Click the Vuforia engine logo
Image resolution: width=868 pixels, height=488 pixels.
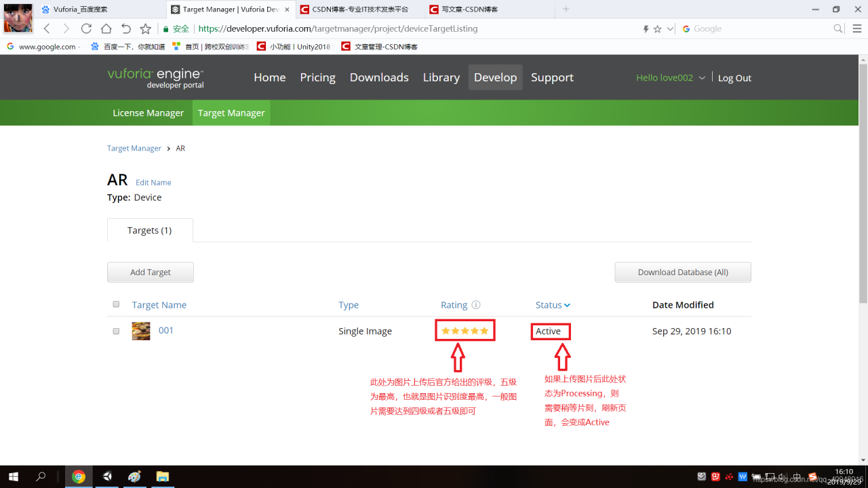[x=155, y=78]
